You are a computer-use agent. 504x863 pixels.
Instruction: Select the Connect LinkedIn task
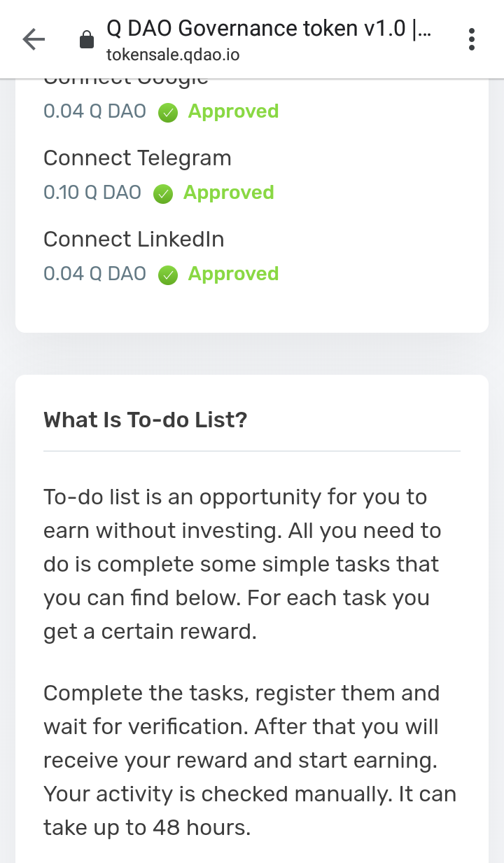point(134,240)
